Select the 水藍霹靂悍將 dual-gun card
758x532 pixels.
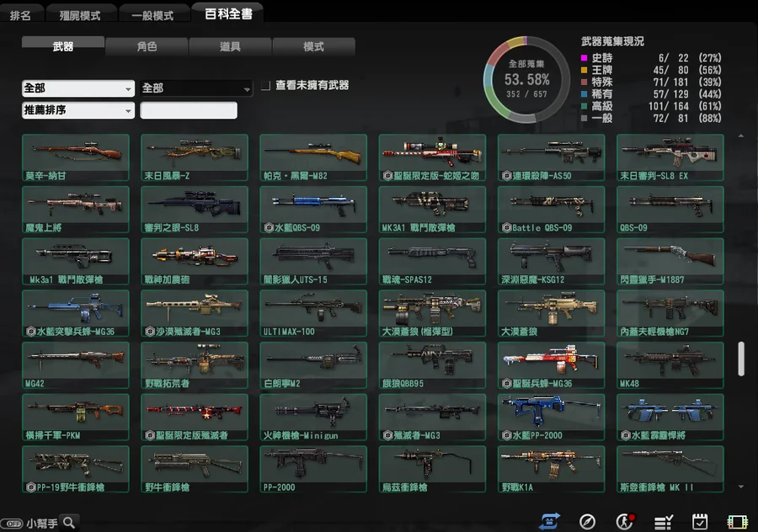(x=670, y=418)
